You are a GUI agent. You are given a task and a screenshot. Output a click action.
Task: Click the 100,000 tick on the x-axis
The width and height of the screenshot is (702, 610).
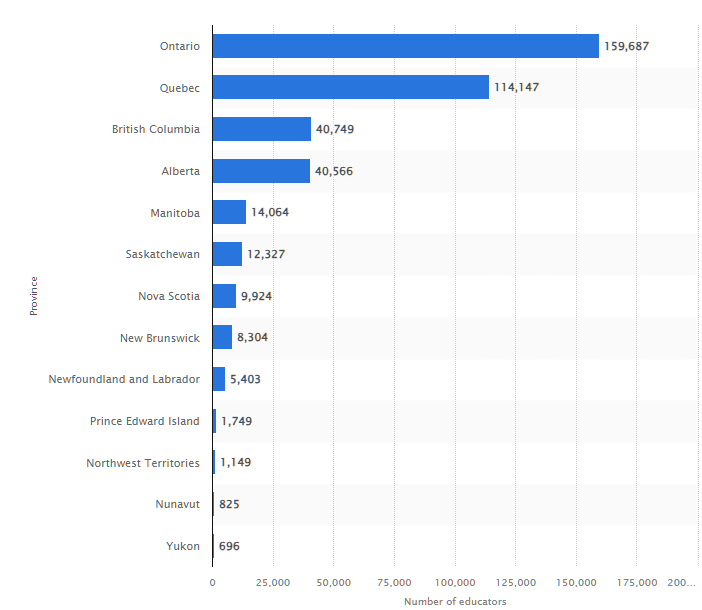coord(455,582)
